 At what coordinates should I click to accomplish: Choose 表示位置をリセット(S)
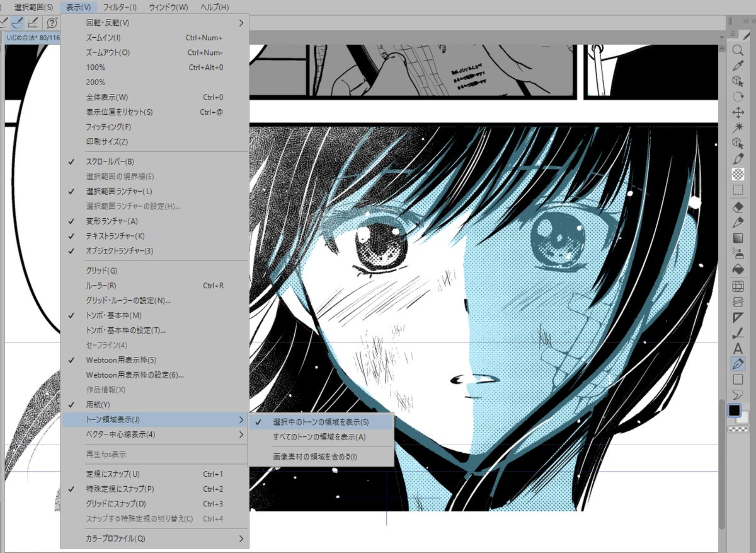tap(155, 112)
